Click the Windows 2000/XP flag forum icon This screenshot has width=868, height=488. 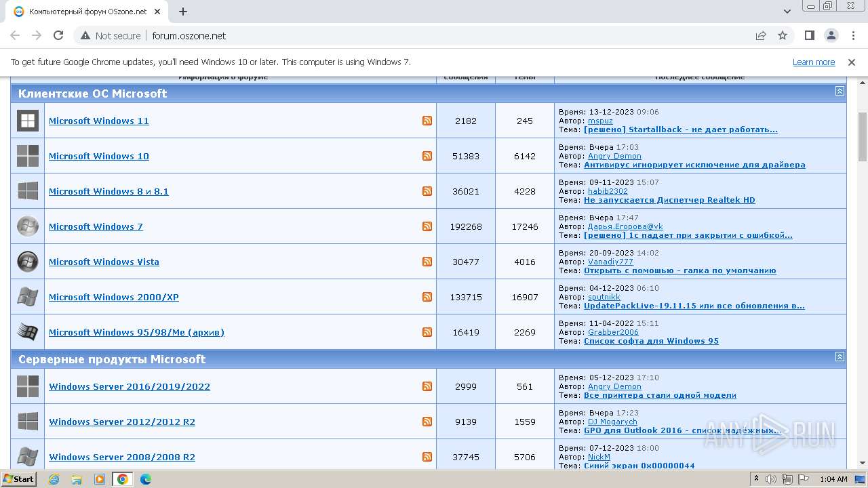tap(28, 297)
